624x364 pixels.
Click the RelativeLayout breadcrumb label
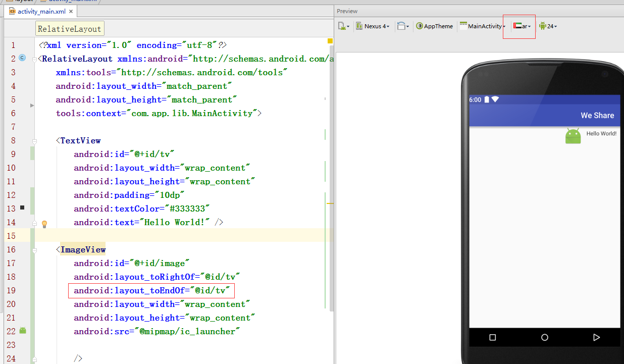click(x=70, y=29)
